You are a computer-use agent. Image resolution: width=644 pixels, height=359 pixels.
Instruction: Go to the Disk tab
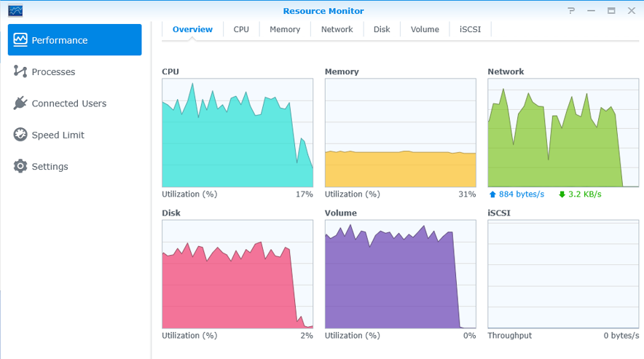[382, 29]
